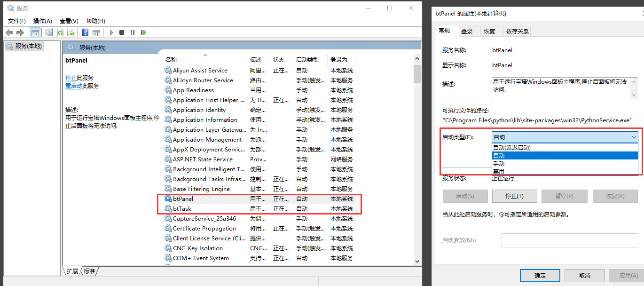Open the 帮助(H) menu
This screenshot has width=644, height=286.
[95, 21]
